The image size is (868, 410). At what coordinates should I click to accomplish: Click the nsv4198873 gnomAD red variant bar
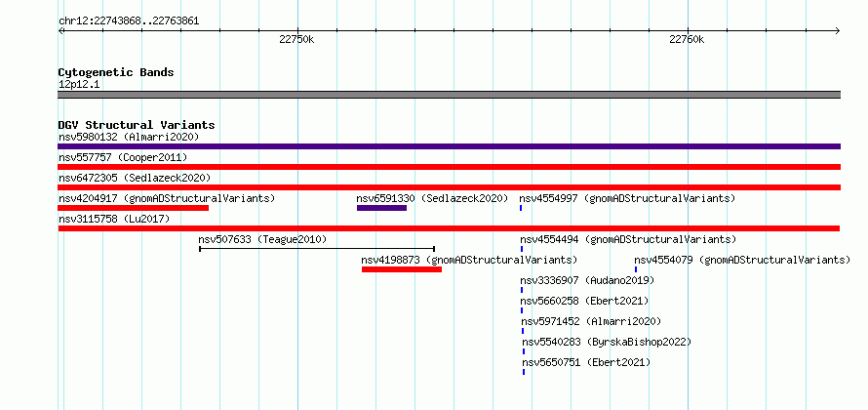(x=402, y=269)
